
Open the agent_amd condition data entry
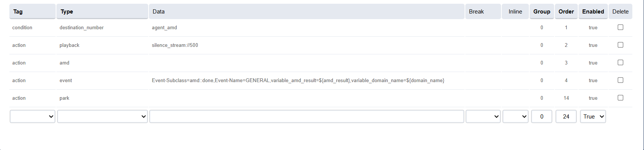164,28
